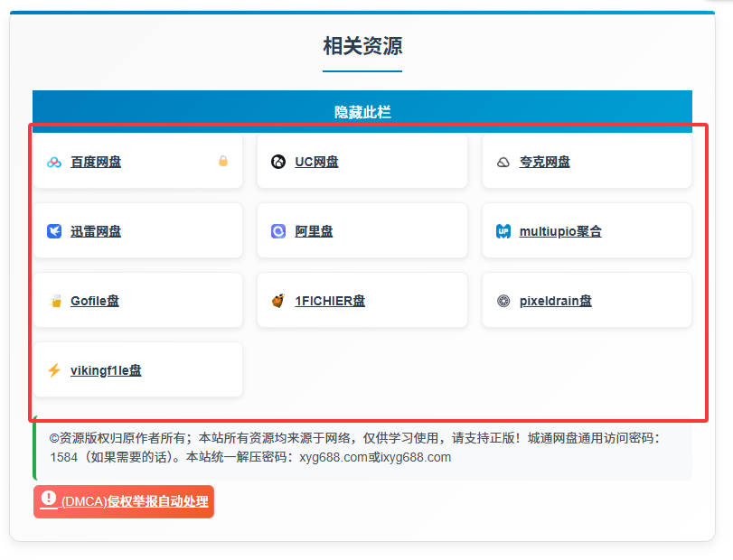Click the (DMCA)侵权举报自动处理 button
733x560 pixels.
pyautogui.click(x=124, y=500)
